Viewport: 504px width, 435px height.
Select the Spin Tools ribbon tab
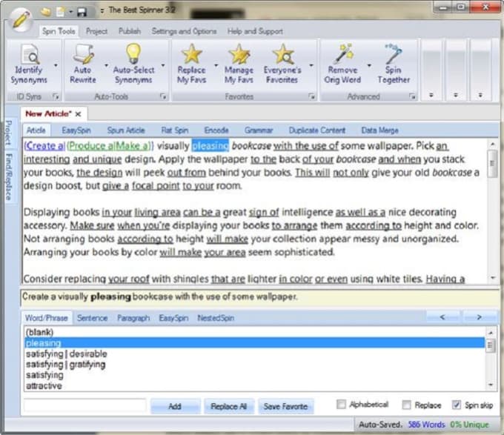coord(59,31)
